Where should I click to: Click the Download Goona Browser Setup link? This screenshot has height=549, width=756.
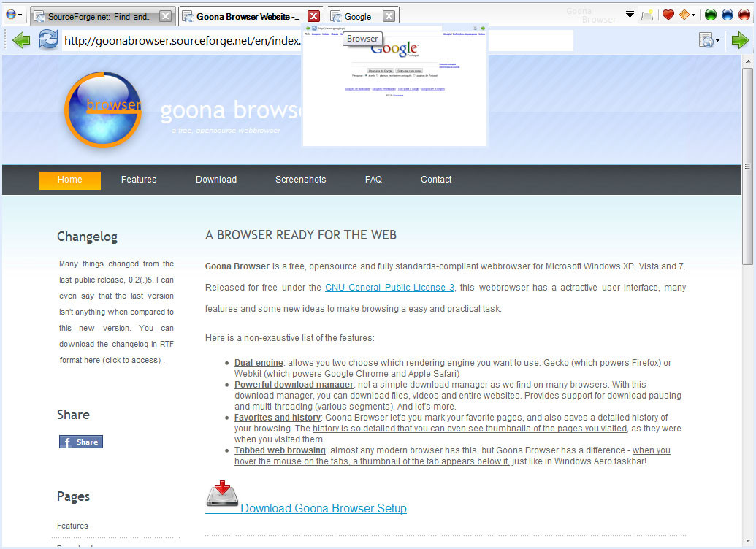pos(324,509)
